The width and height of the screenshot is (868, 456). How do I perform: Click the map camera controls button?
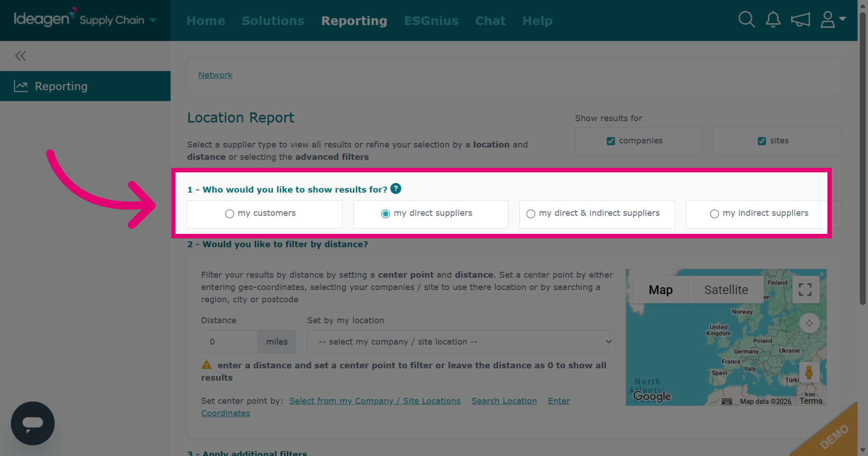click(809, 323)
